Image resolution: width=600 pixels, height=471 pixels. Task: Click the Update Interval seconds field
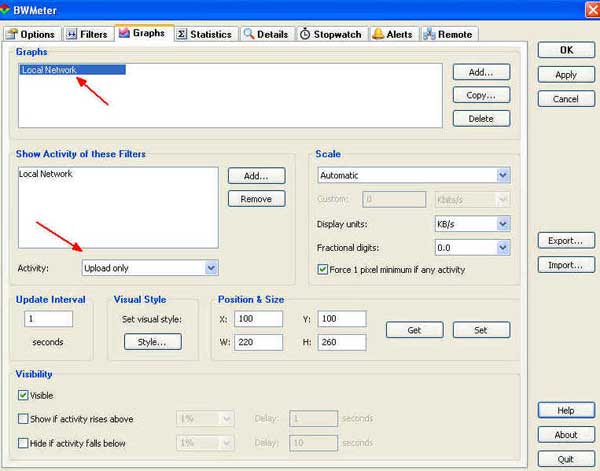[x=49, y=318]
